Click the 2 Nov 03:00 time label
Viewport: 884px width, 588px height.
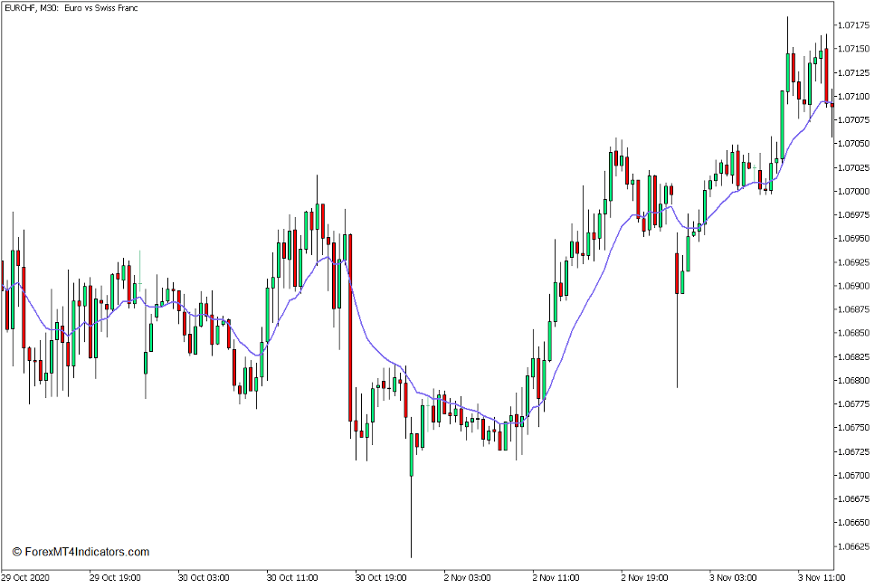pos(467,576)
